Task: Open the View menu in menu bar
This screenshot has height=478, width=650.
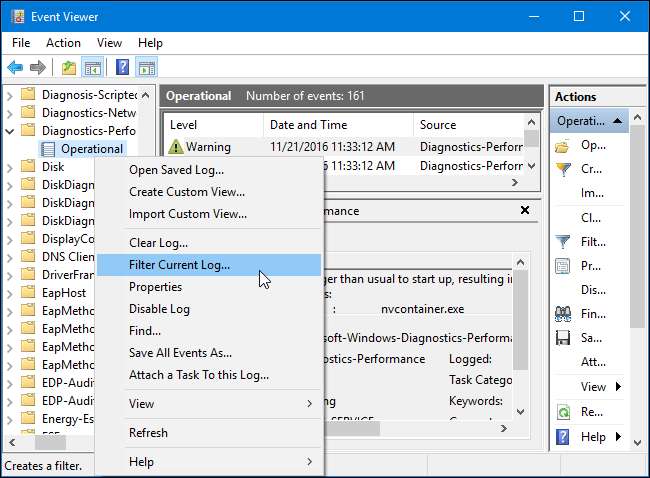Action: coord(109,43)
